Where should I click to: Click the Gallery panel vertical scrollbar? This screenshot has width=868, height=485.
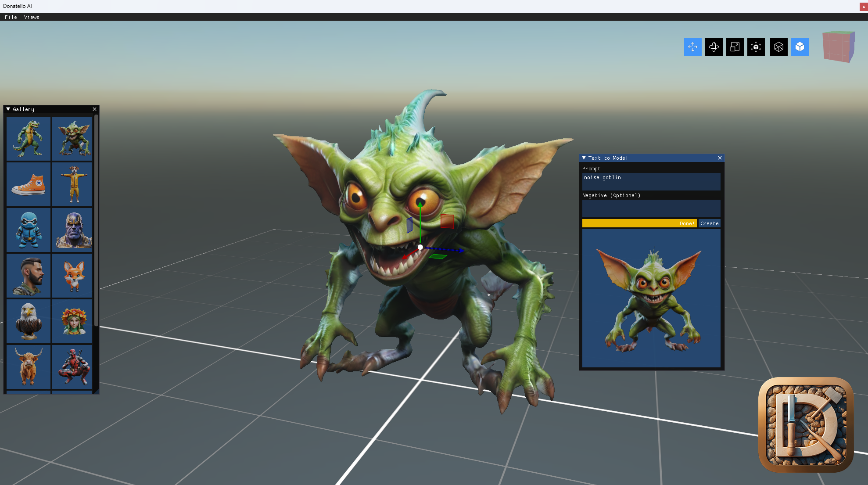click(x=96, y=219)
